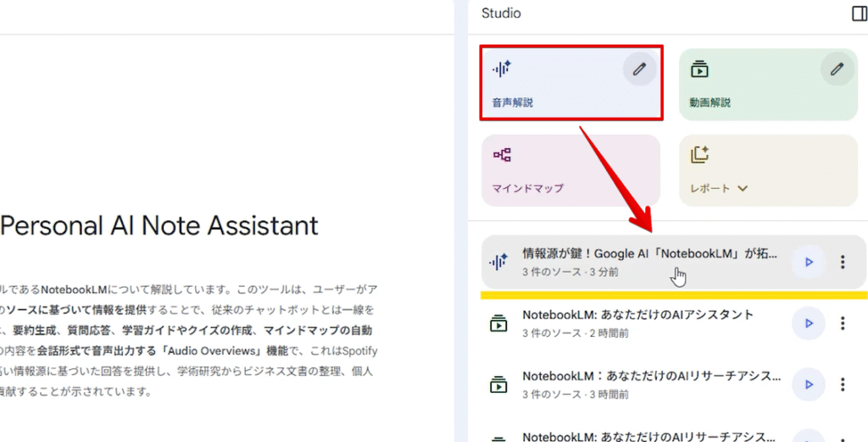Open more options for 情報源が鍵！item
This screenshot has height=442, width=868.
tap(842, 262)
